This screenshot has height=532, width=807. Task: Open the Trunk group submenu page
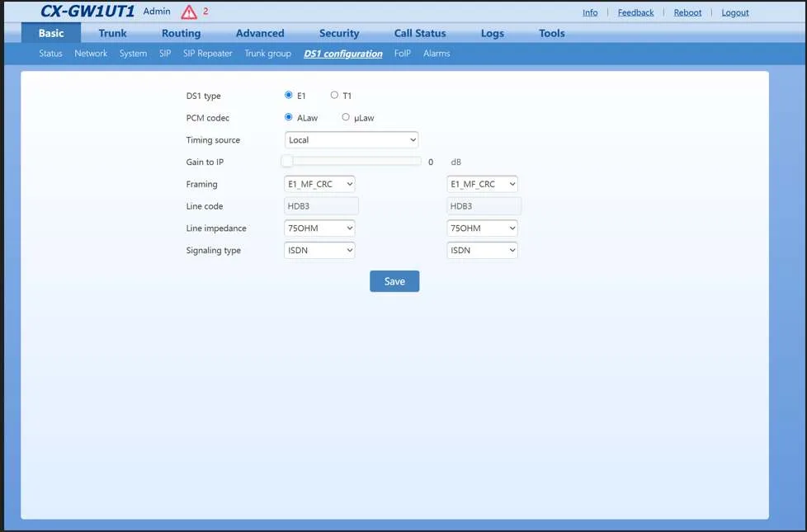click(267, 54)
